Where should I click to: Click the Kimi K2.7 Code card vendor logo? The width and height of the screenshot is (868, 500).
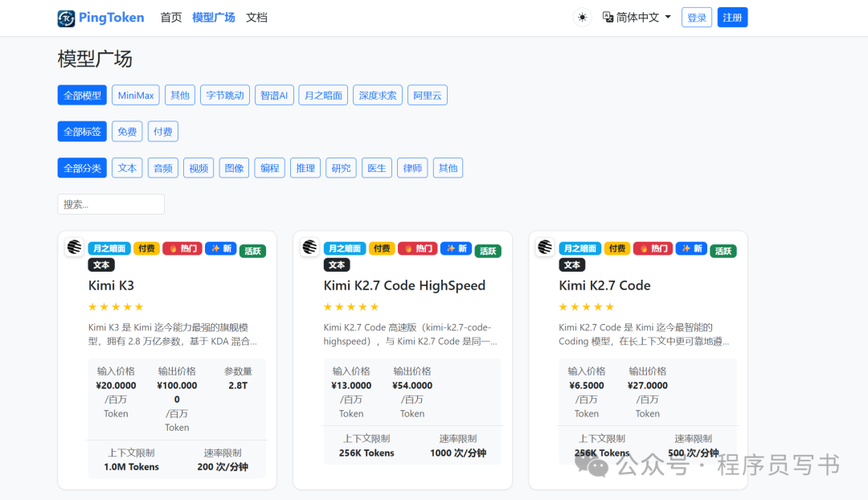coord(545,247)
